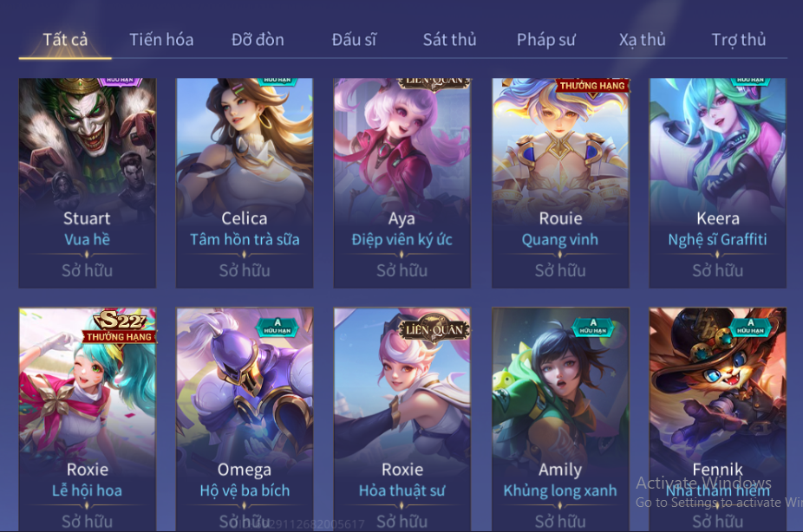Image resolution: width=803 pixels, height=532 pixels.
Task: Switch to the Tiến hóa tab
Action: (x=161, y=40)
